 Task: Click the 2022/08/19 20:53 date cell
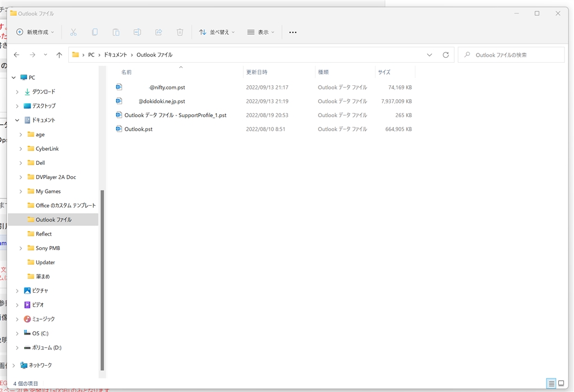[x=267, y=116]
